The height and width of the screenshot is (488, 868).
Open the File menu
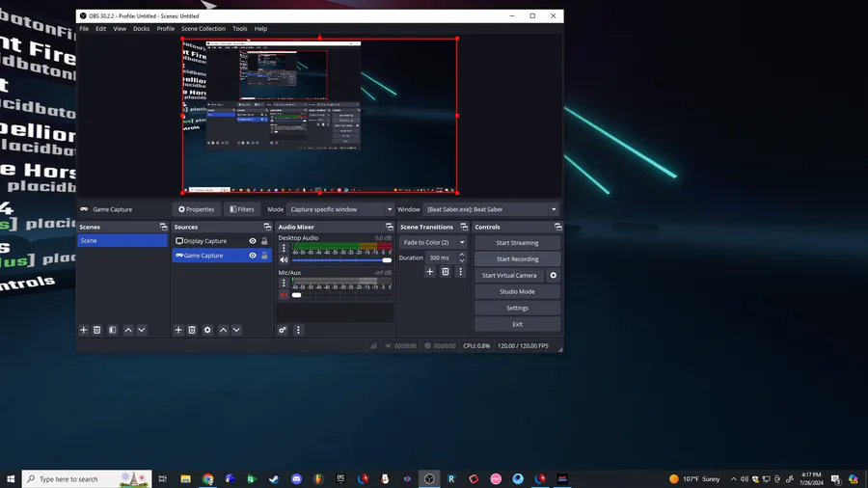[x=84, y=29]
